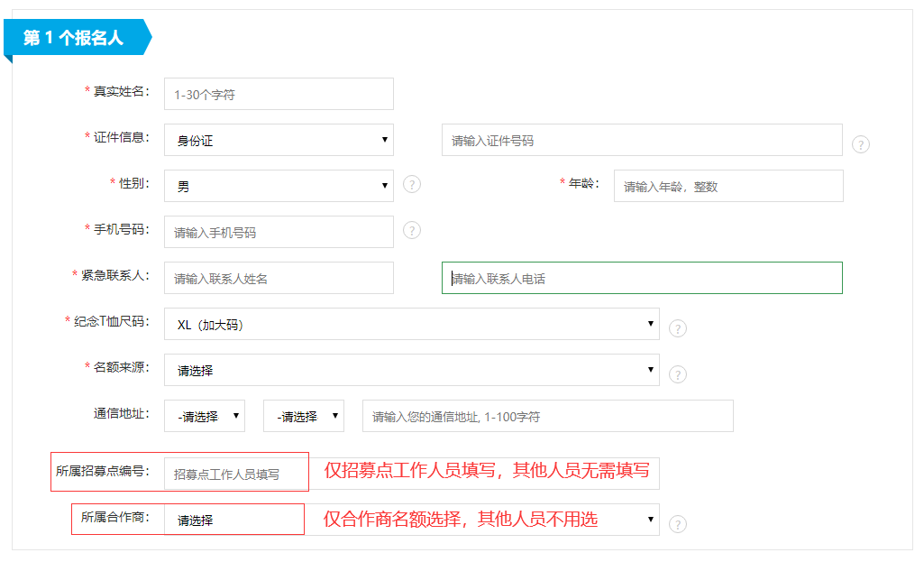Open the 身份证 document type dropdown
Image resolution: width=924 pixels, height=562 pixels.
coord(279,140)
